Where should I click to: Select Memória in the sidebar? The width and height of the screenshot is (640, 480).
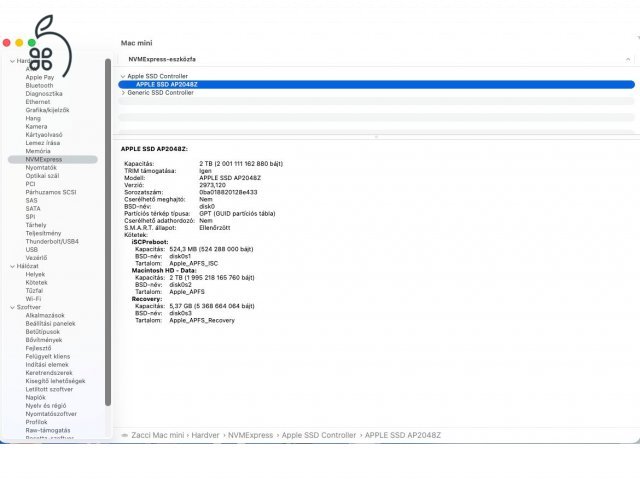tap(38, 151)
